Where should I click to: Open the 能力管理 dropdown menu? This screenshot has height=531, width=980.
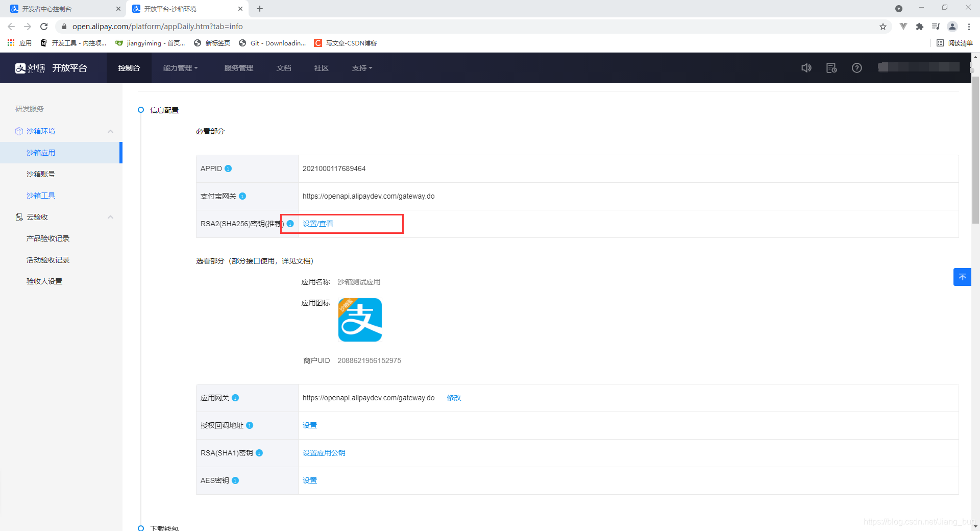180,68
